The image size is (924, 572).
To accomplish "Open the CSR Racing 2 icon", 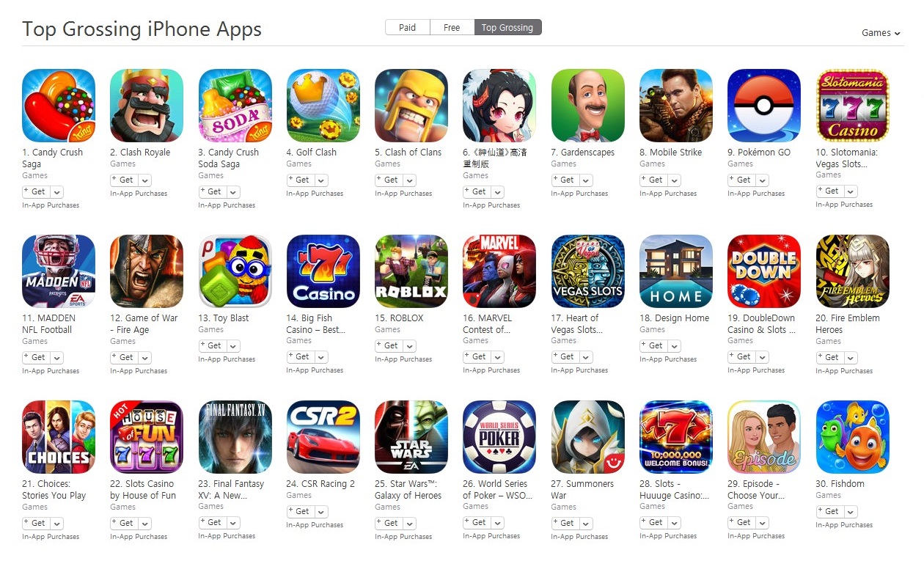I will (323, 437).
